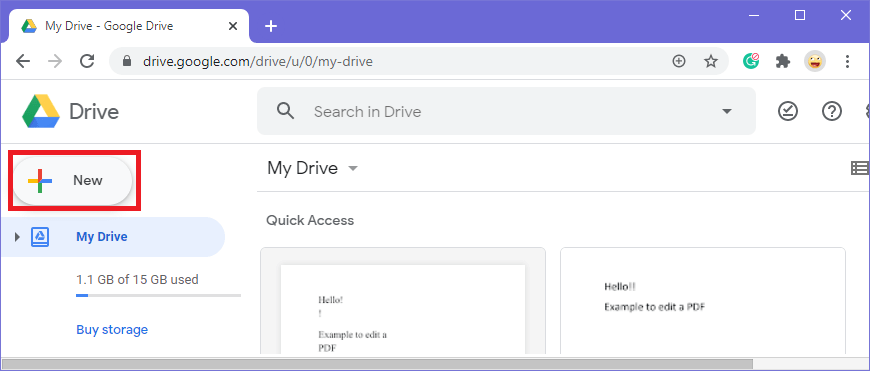Click the Buy storage link
870x371 pixels.
112,329
